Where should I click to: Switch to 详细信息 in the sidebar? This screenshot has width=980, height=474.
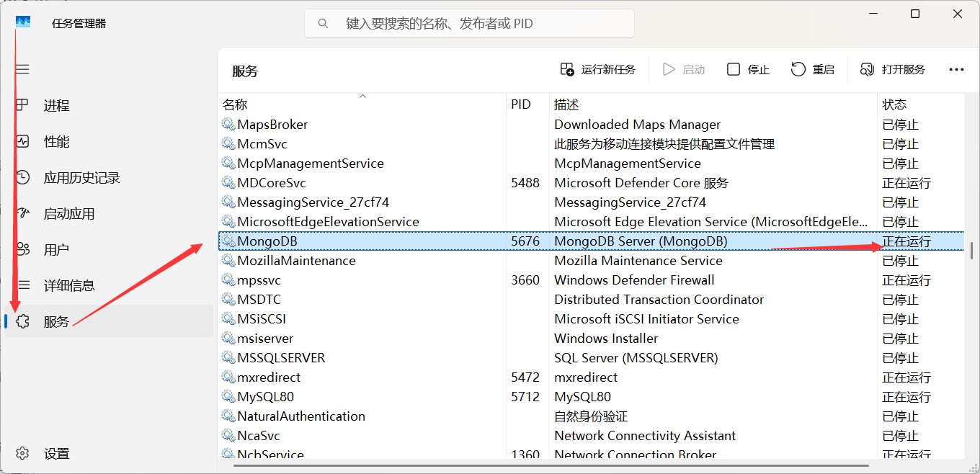(x=108, y=286)
